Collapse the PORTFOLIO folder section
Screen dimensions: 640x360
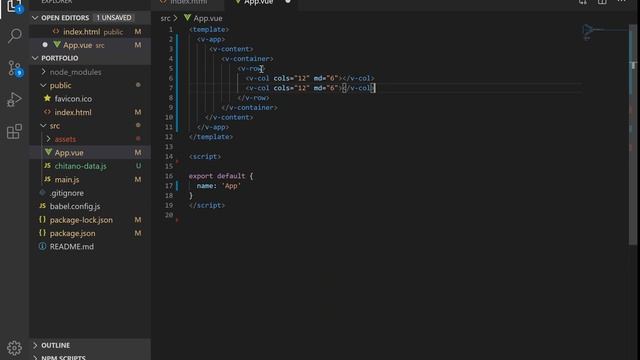coord(35,58)
